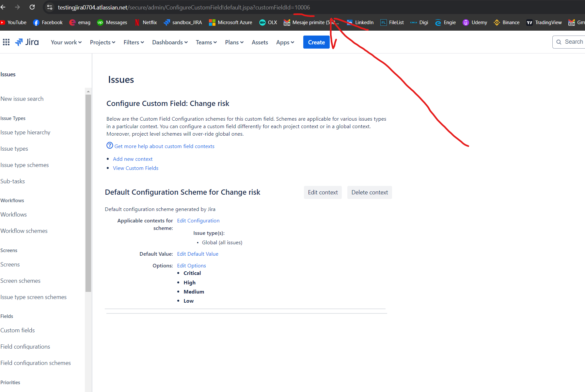Expand the Apps dropdown
Screen dimensions: 585x392
(285, 42)
